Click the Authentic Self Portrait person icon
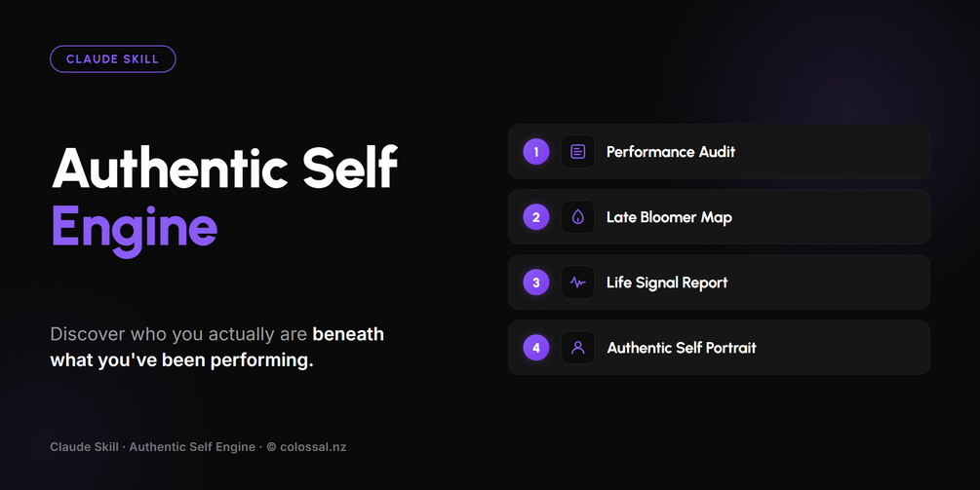This screenshot has height=490, width=980. [577, 348]
